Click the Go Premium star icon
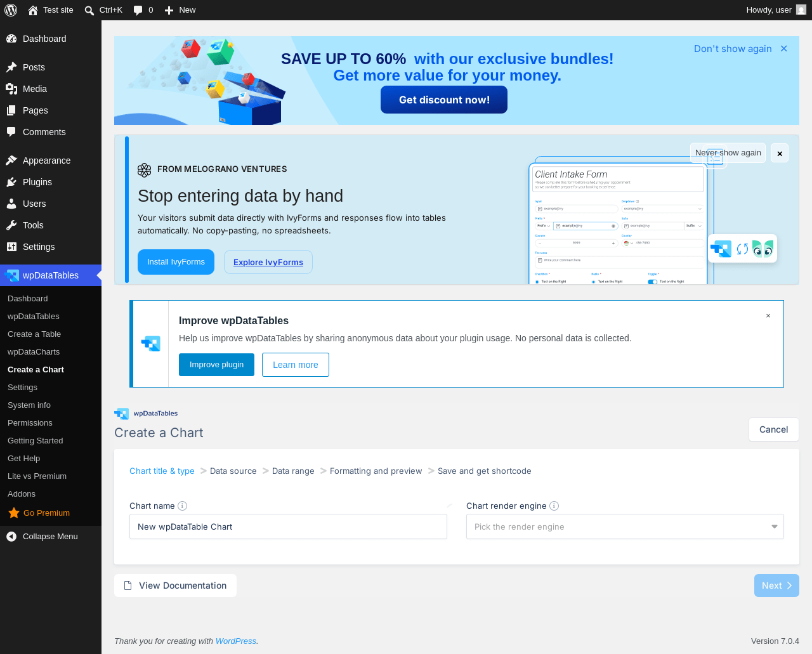 13,513
